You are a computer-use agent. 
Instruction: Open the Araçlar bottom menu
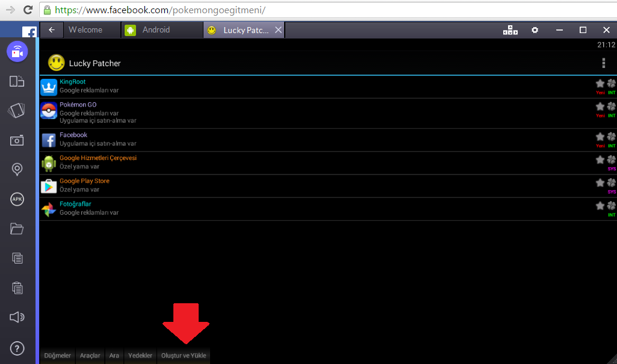point(90,356)
